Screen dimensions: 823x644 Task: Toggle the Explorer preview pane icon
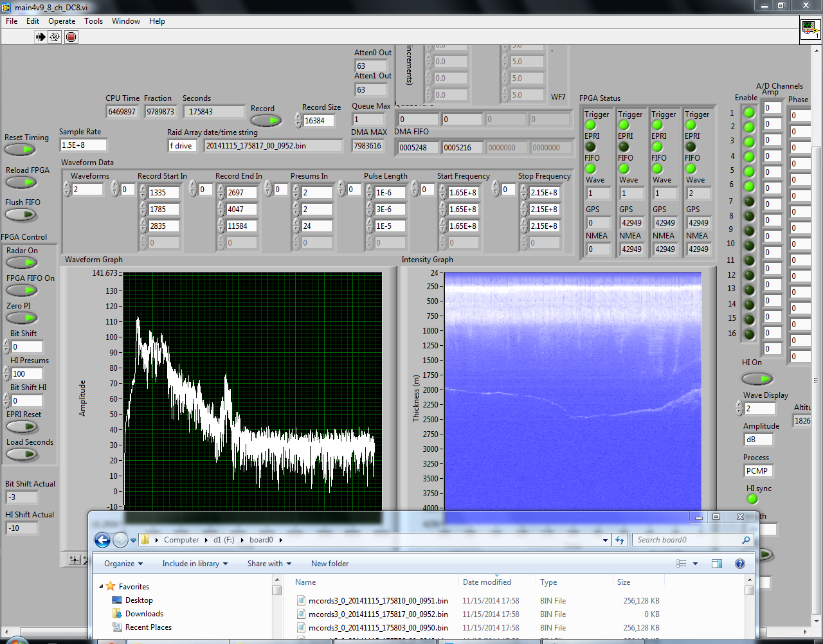[717, 564]
